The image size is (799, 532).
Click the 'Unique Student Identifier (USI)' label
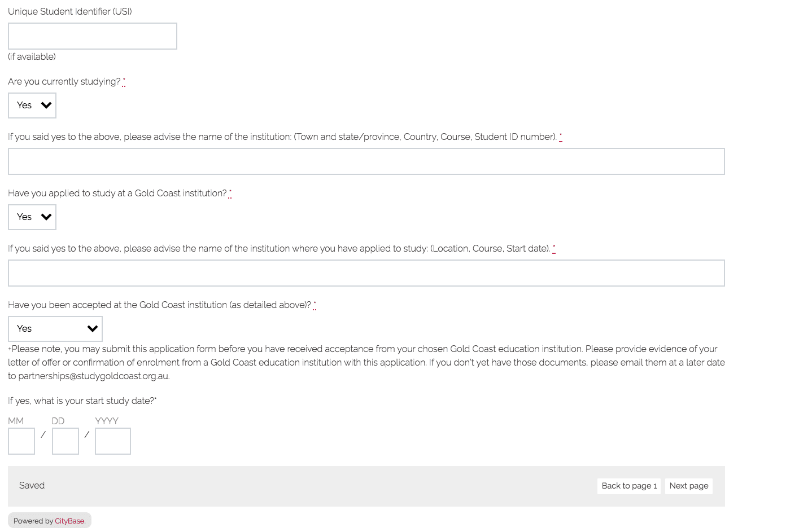[70, 12]
